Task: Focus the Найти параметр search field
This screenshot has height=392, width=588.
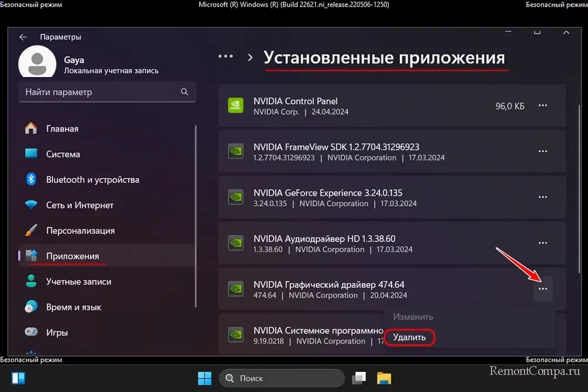Action: [x=107, y=92]
